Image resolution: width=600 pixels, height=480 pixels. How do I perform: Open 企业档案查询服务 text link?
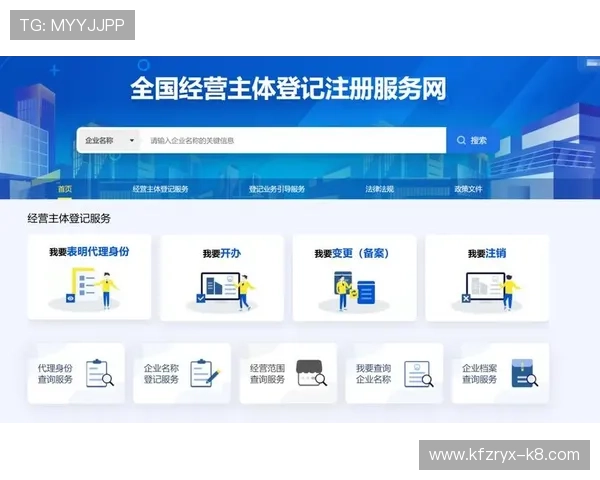coord(479,374)
